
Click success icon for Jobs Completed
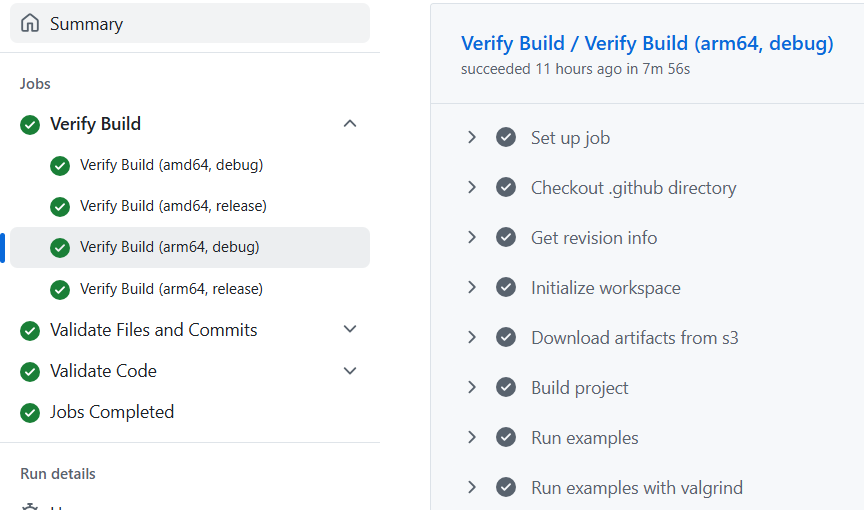[30, 412]
